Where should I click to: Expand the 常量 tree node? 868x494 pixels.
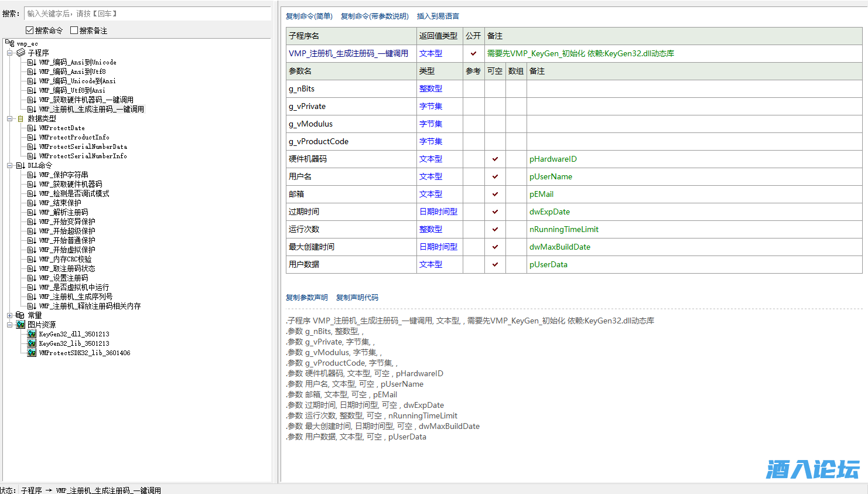click(10, 315)
